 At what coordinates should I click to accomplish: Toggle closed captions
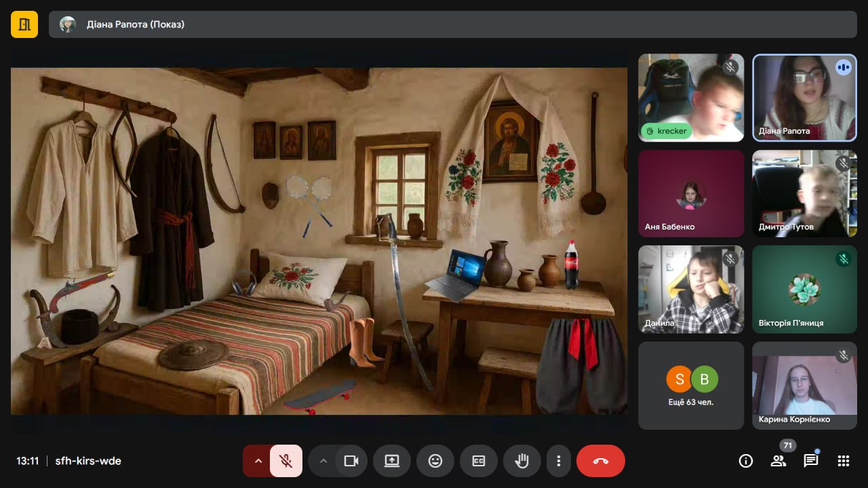click(x=479, y=461)
